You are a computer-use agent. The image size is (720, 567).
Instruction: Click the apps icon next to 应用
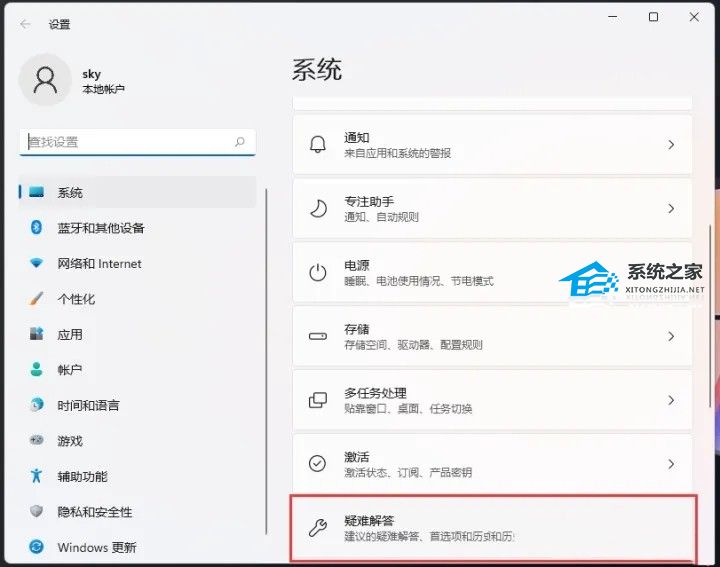(x=36, y=334)
